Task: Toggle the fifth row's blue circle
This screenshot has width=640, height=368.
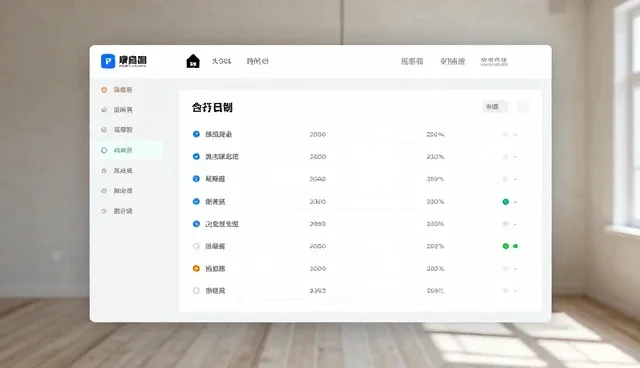Action: 196,224
